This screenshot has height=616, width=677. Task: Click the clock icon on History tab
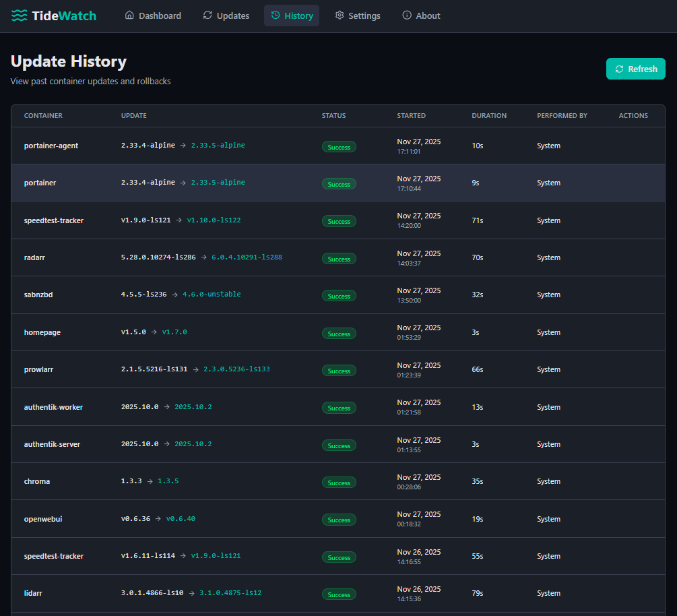click(276, 16)
